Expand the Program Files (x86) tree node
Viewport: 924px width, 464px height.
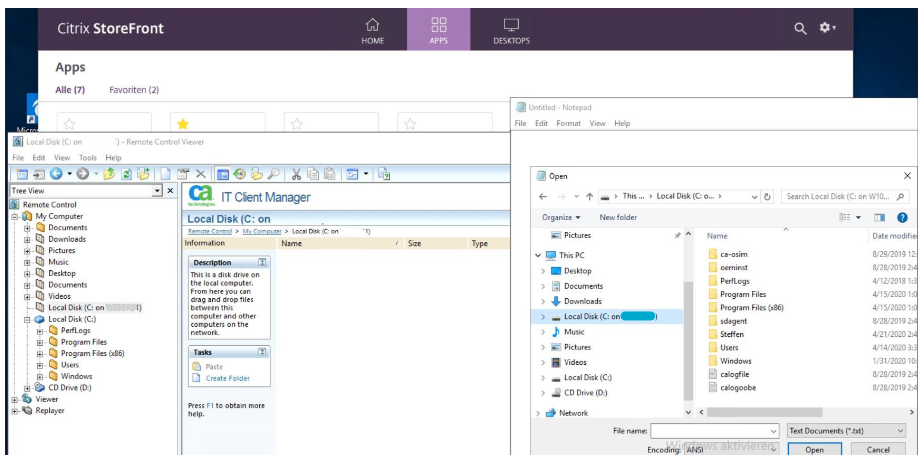click(x=41, y=353)
